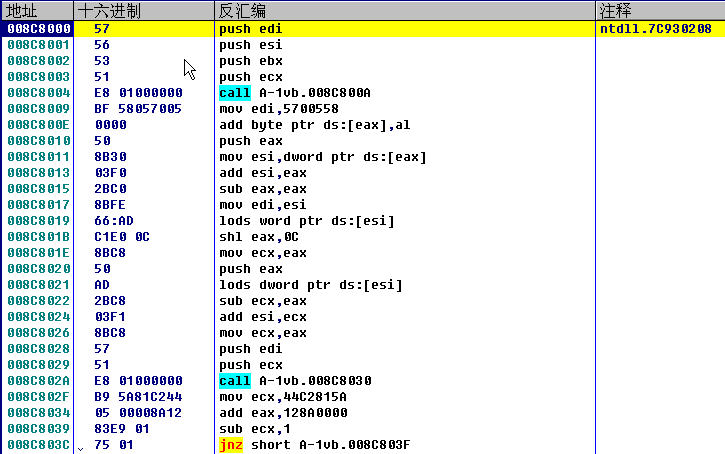Screen dimensions: 725x454
Task: Select address 008C8021
Action: 39,285
